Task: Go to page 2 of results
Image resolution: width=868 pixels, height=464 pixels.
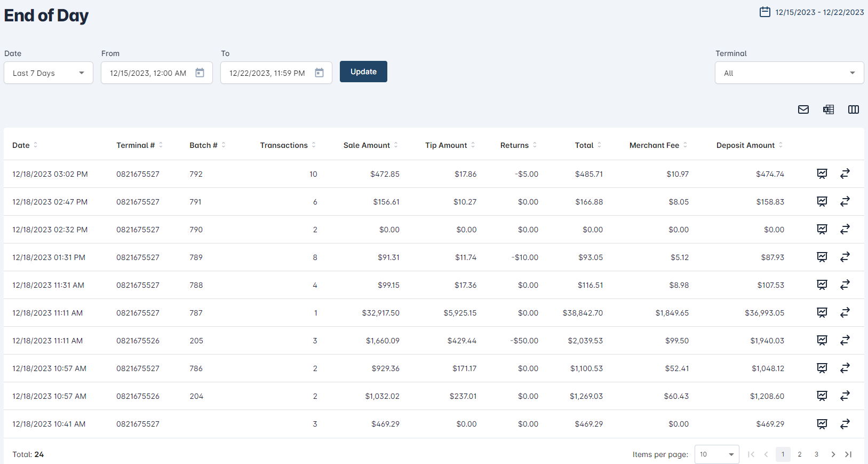Action: [799, 454]
